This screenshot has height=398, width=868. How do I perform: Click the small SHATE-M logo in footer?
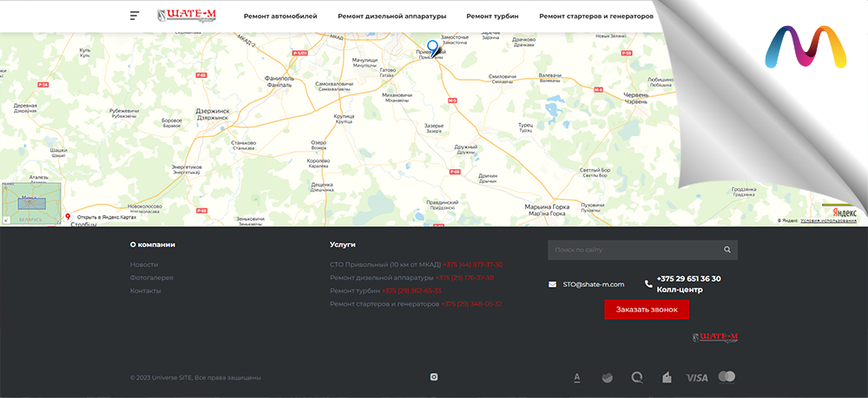tap(715, 337)
